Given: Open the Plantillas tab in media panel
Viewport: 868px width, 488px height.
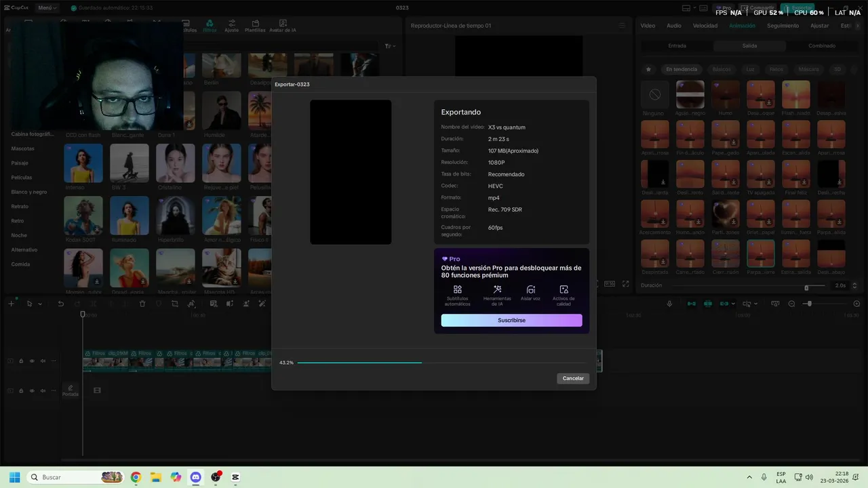Looking at the screenshot, I should (255, 26).
